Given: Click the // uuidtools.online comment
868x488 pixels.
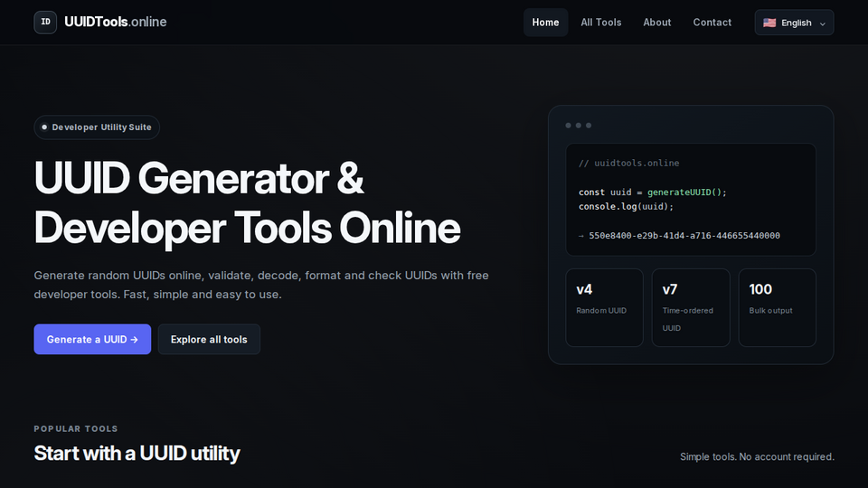Looking at the screenshot, I should (x=629, y=164).
